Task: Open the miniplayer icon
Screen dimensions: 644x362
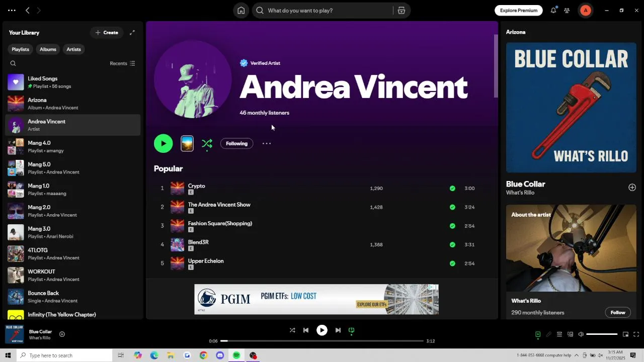Action: pyautogui.click(x=625, y=334)
